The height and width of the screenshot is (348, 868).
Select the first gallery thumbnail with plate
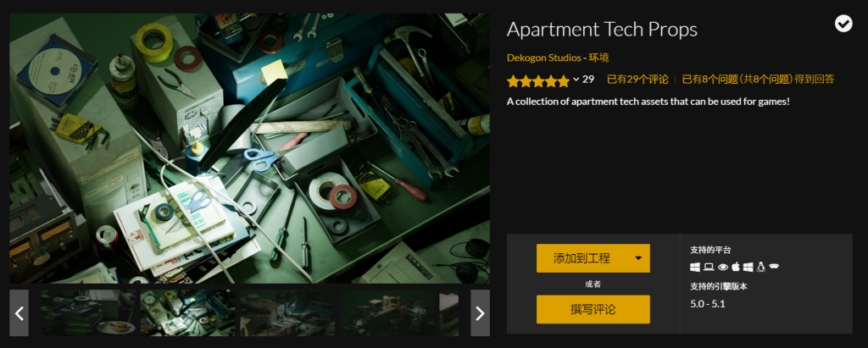(87, 313)
